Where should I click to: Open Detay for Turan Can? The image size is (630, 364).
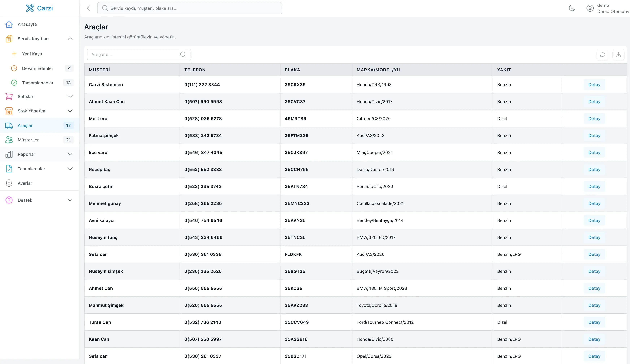click(x=594, y=322)
